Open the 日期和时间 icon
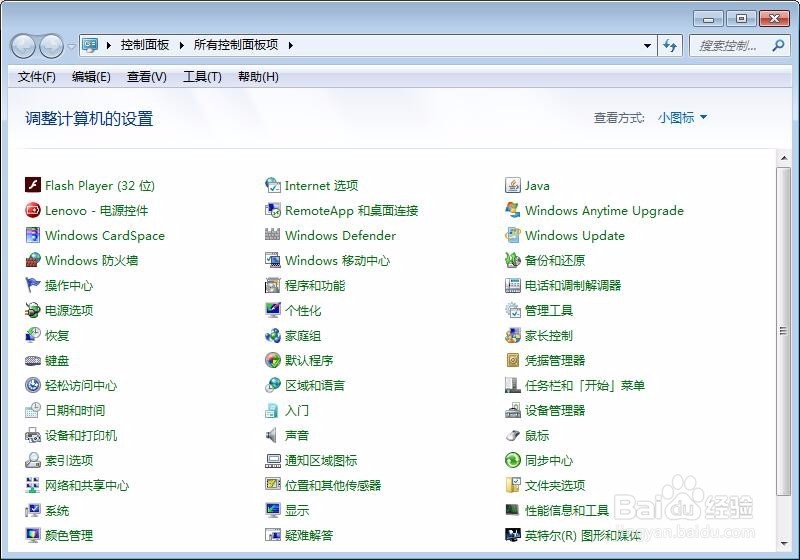The image size is (800, 560). [33, 410]
